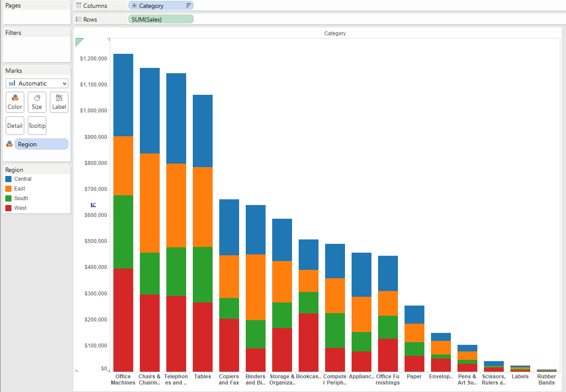
Task: Select the Central blue legend swatch
Action: coord(8,179)
